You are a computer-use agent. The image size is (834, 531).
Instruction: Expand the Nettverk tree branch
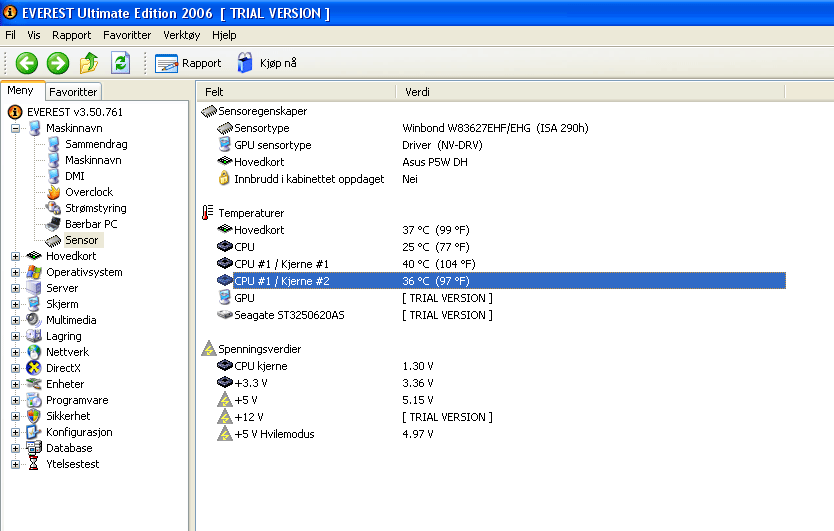point(15,352)
